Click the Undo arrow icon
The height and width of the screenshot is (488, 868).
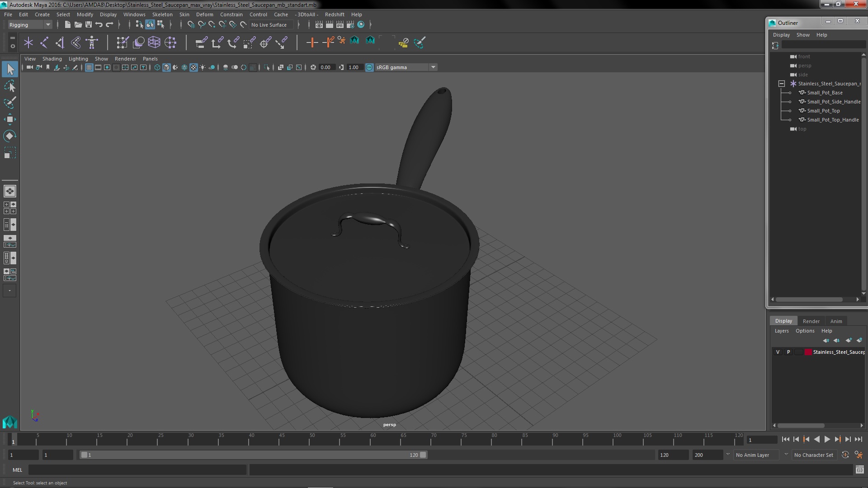(x=99, y=24)
